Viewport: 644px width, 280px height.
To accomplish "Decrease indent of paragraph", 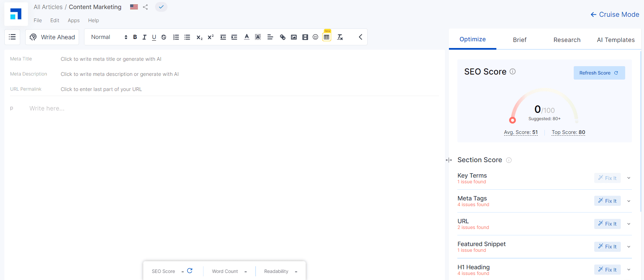I will coord(223,37).
